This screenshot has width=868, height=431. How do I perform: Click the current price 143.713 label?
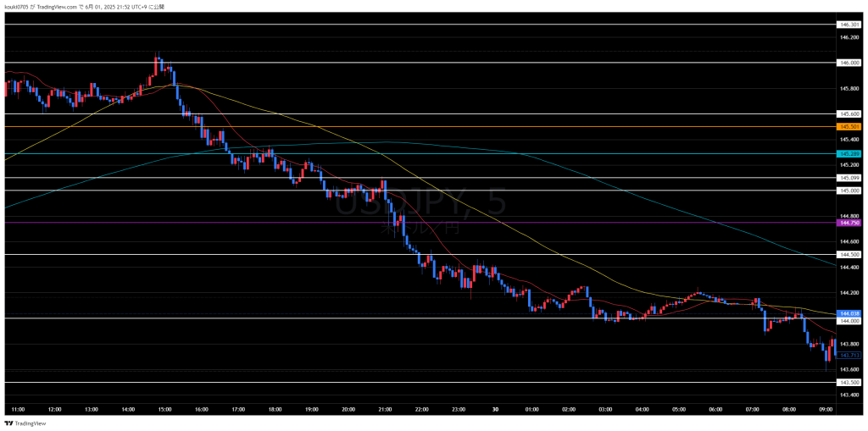[849, 356]
